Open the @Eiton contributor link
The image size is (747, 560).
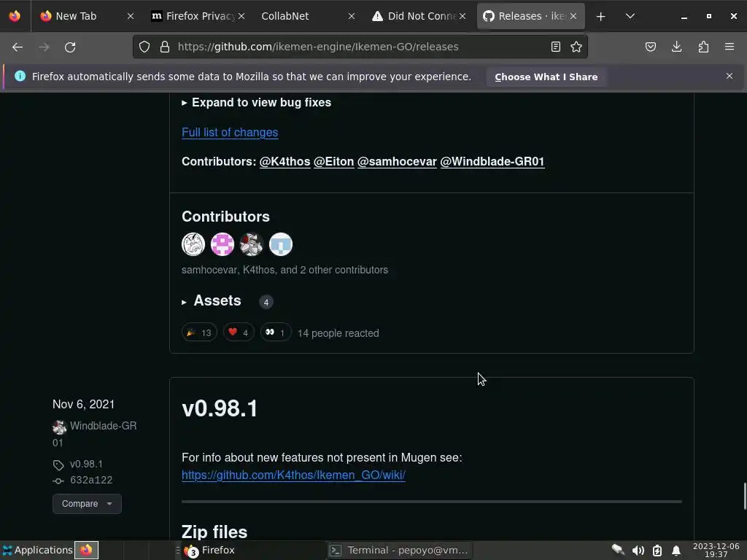point(333,161)
